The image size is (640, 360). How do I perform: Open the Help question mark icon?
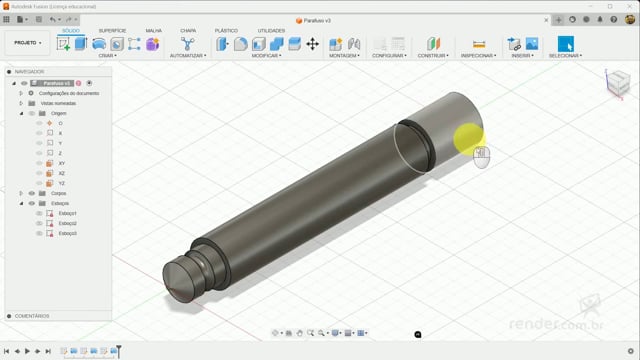[613, 19]
